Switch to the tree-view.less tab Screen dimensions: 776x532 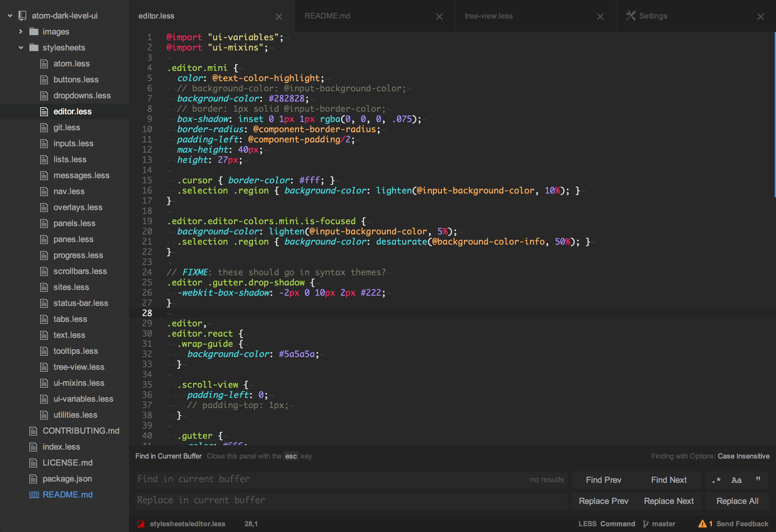point(489,16)
